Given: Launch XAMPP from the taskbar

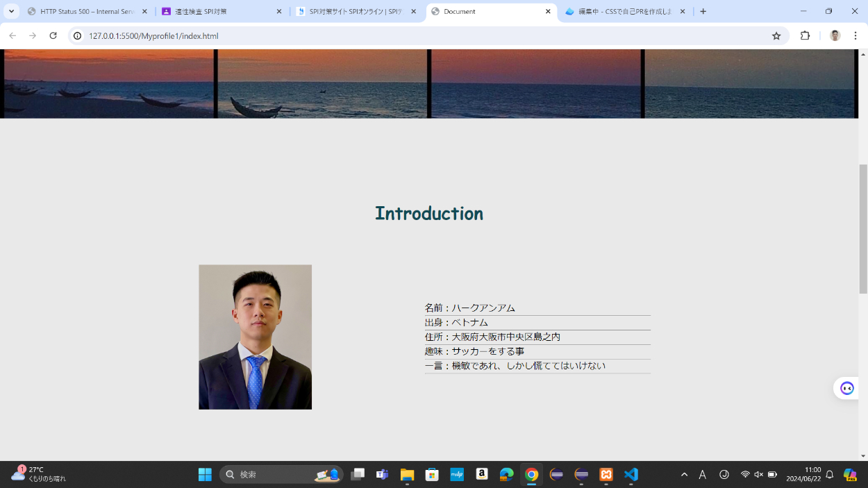Looking at the screenshot, I should point(606,475).
